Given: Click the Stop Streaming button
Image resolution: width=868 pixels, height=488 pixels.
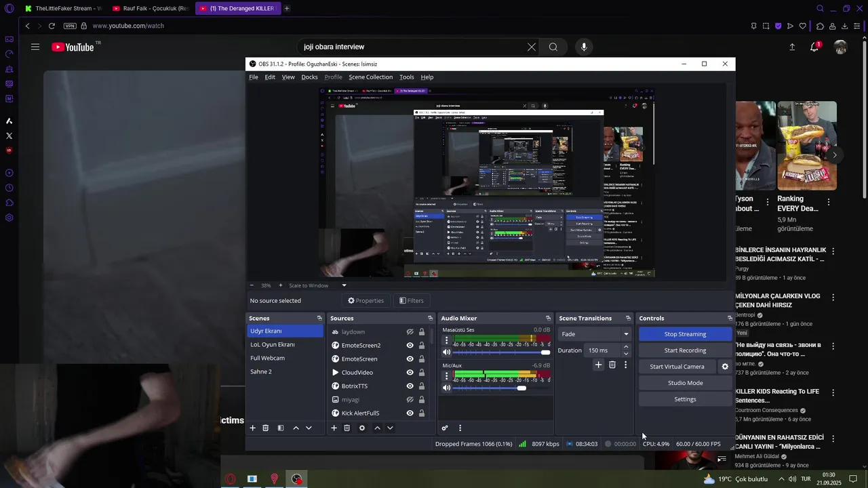Looking at the screenshot, I should (685, 334).
